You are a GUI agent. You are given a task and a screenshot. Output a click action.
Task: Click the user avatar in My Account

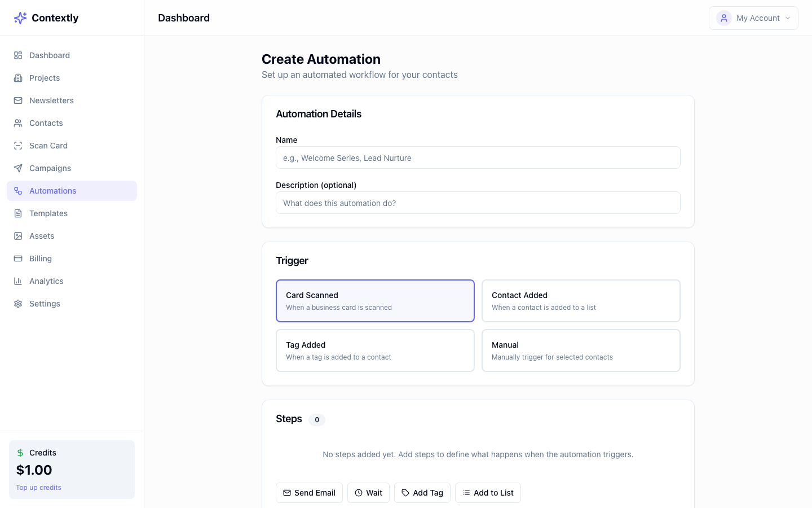tap(723, 18)
